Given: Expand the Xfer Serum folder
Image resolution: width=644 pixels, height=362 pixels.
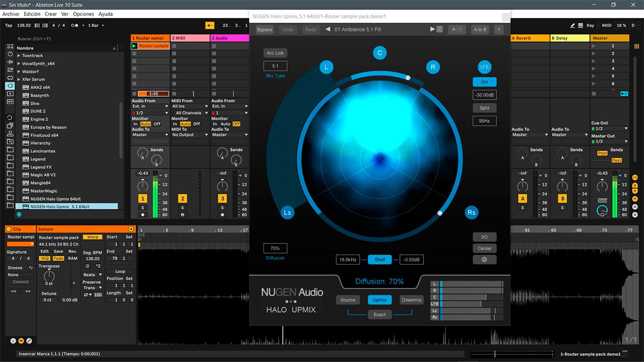Looking at the screenshot, I should click(x=19, y=79).
